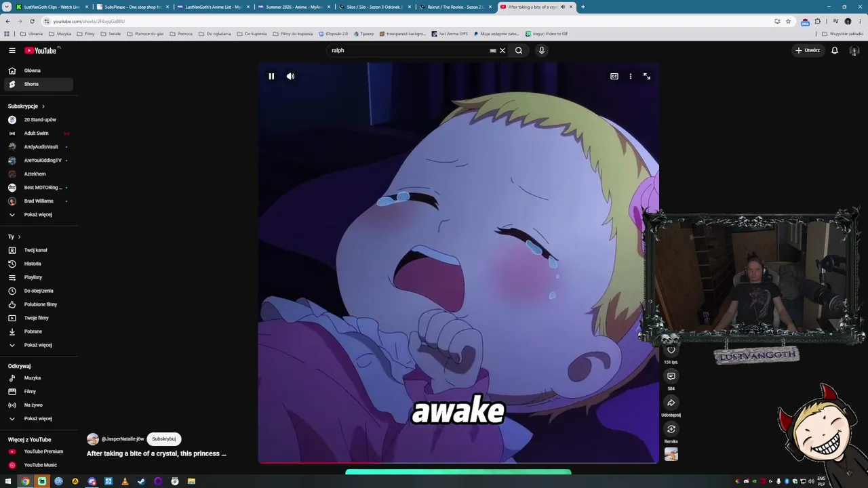This screenshot has width=868, height=488.
Task: Show more items under Pobrane
Action: pos(38,345)
